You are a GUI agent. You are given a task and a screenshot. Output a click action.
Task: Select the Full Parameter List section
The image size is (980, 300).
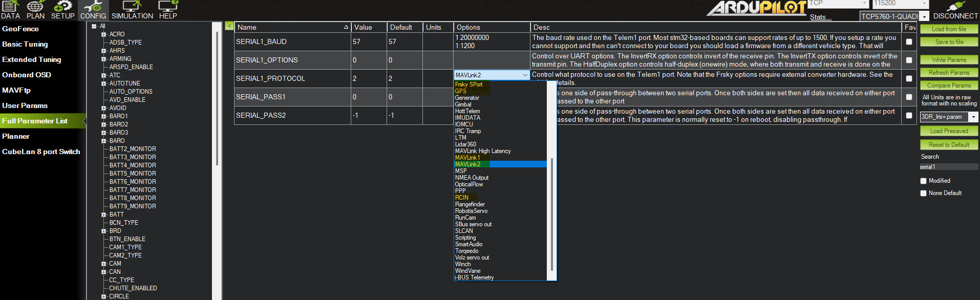coord(43,121)
